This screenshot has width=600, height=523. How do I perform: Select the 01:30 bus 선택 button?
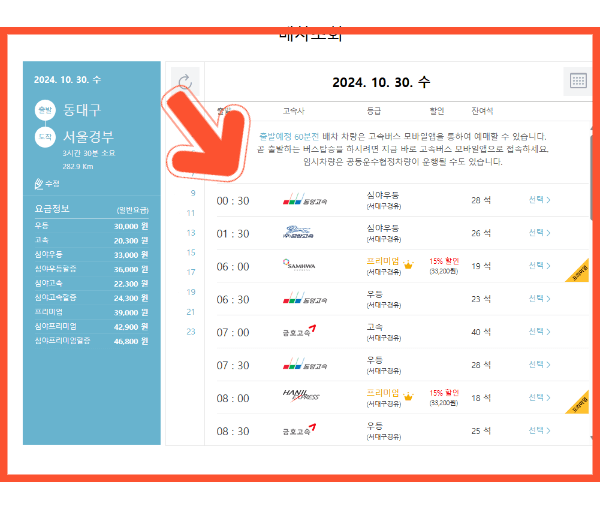[x=540, y=233]
